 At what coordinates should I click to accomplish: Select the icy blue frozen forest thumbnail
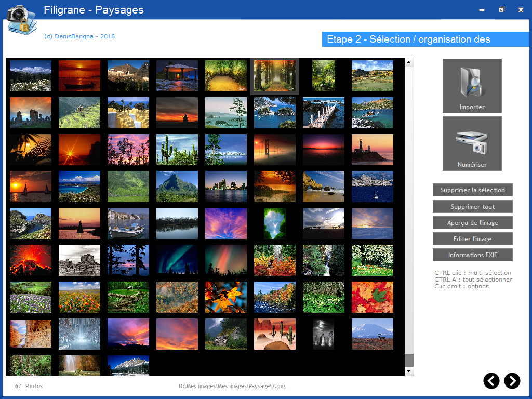79,334
